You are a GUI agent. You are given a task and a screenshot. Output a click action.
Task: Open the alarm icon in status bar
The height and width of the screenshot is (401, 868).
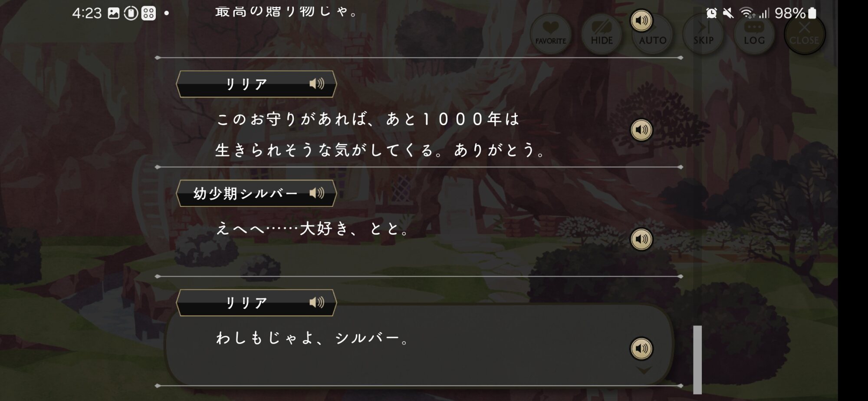(x=711, y=13)
